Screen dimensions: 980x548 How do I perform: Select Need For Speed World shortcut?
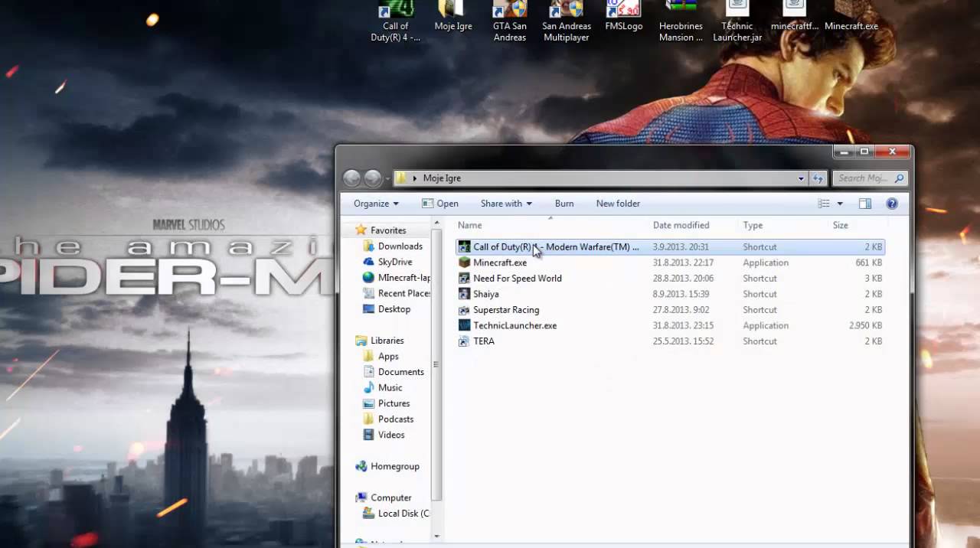[670, 278]
